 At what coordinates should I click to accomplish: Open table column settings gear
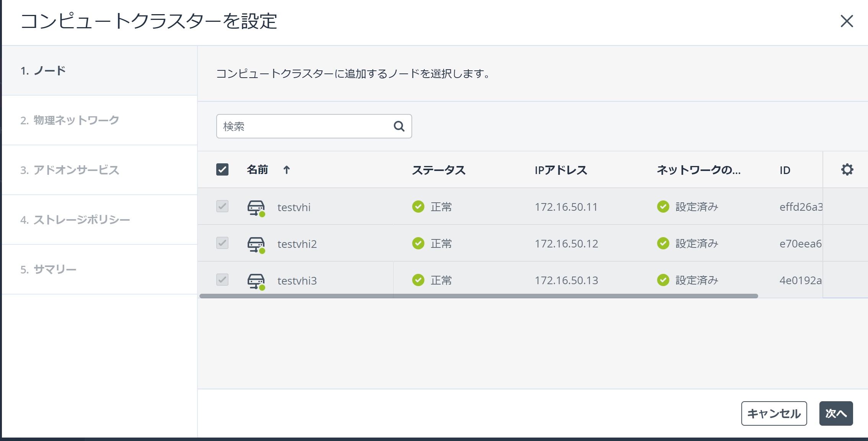click(x=847, y=169)
